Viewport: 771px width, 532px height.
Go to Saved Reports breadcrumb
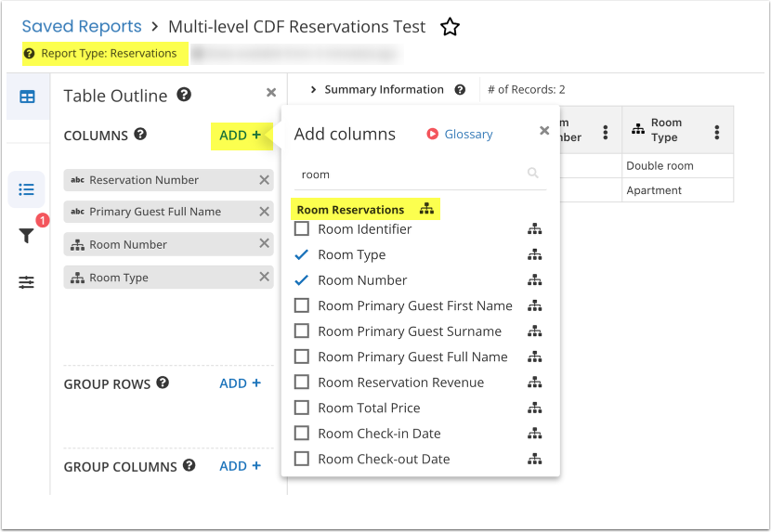point(82,27)
